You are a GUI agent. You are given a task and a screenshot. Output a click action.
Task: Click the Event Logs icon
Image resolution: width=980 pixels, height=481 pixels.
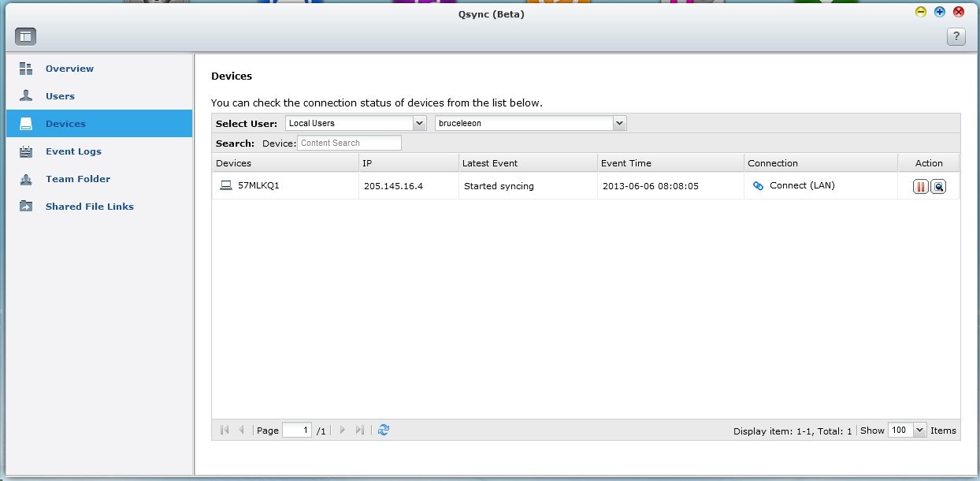coord(26,151)
